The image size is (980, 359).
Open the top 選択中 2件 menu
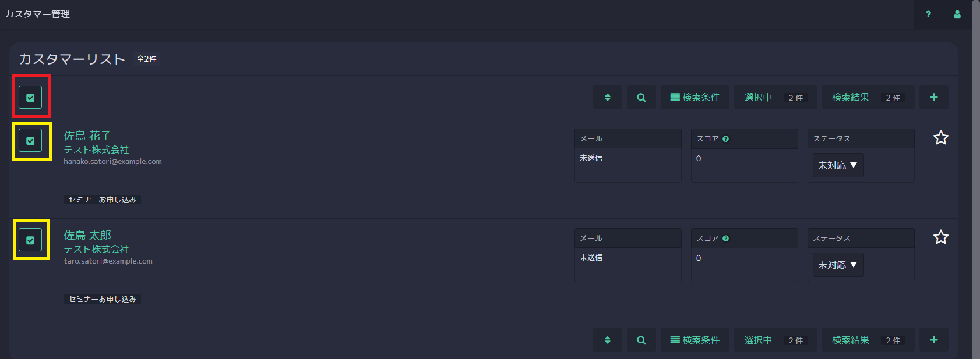coord(775,97)
